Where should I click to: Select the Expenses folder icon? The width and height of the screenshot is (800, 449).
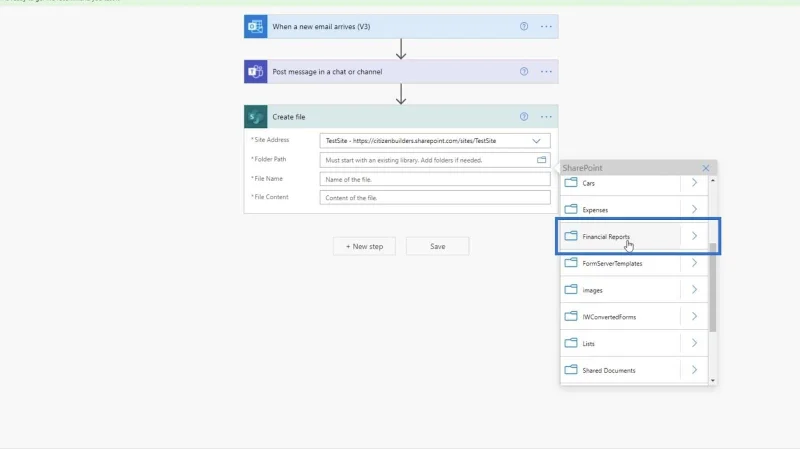(571, 209)
